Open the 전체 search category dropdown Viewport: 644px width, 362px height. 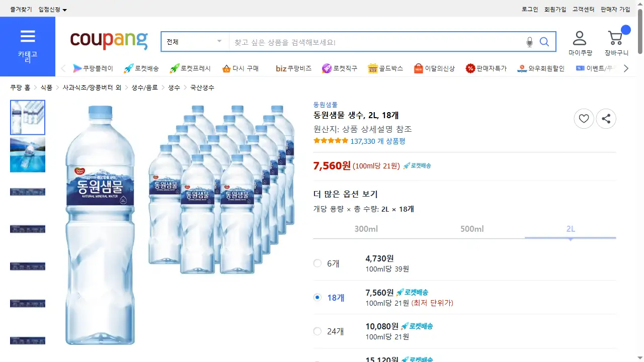195,42
